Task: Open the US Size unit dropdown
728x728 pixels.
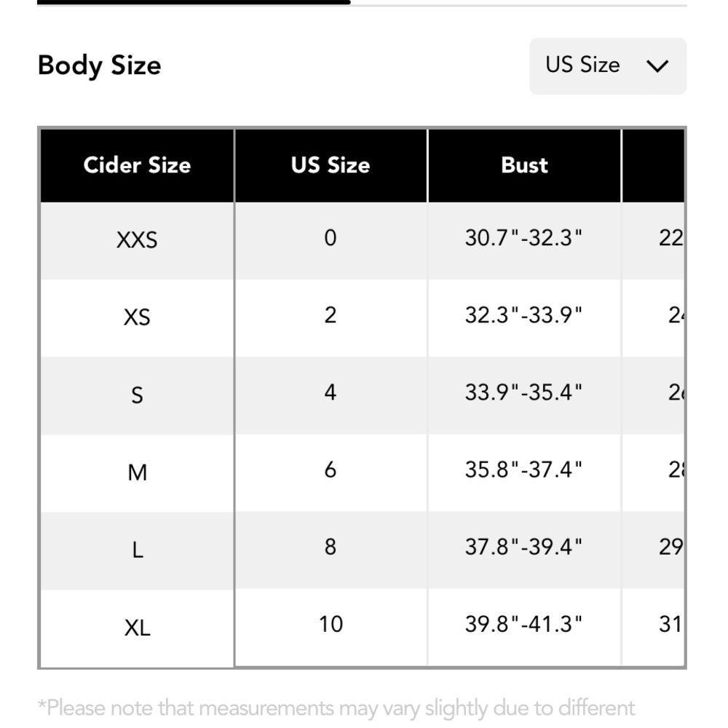Action: coord(608,66)
